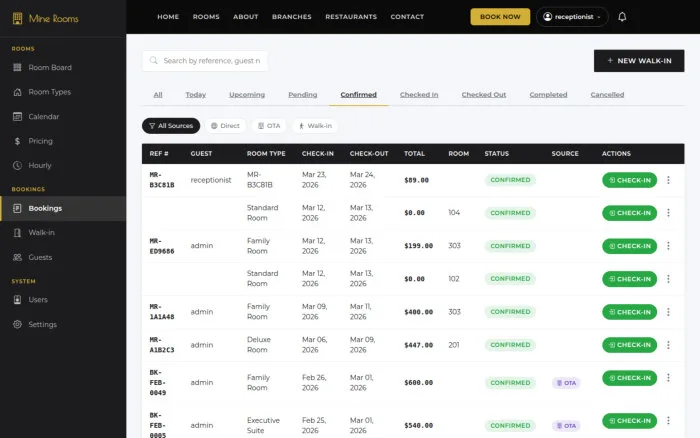700x438 pixels.
Task: Open Guests in sidebar
Action: (x=63, y=257)
